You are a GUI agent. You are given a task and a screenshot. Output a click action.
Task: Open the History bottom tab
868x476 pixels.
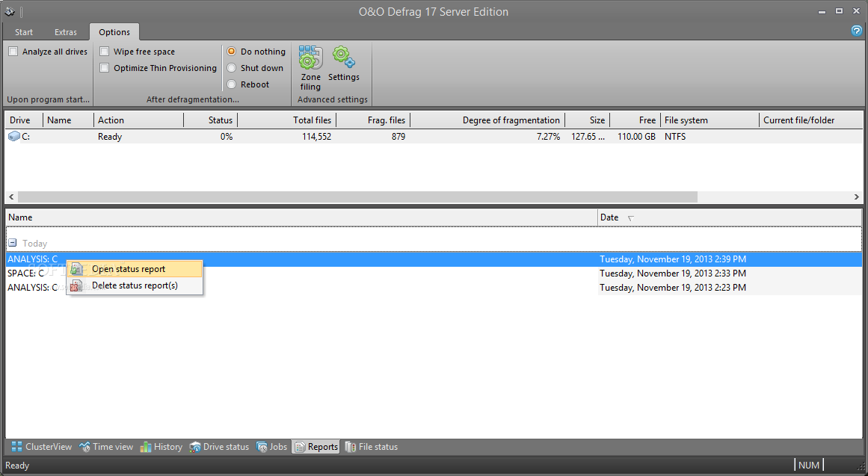[x=161, y=447]
